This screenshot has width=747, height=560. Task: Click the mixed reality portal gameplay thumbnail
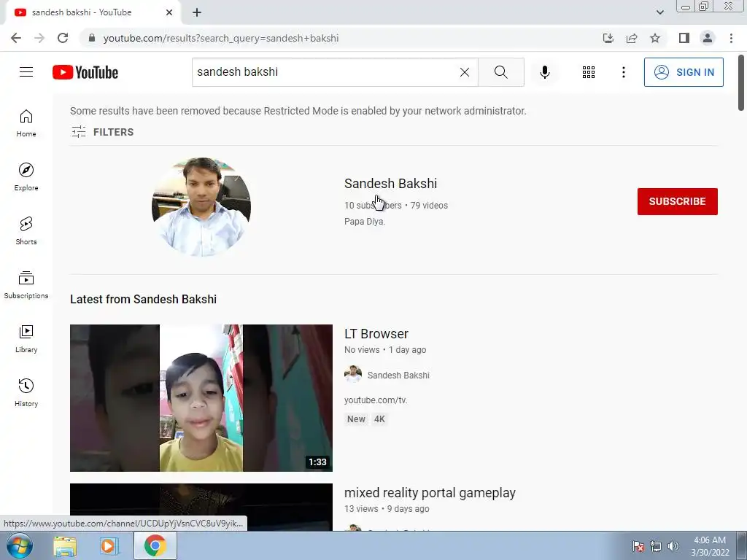pyautogui.click(x=201, y=507)
